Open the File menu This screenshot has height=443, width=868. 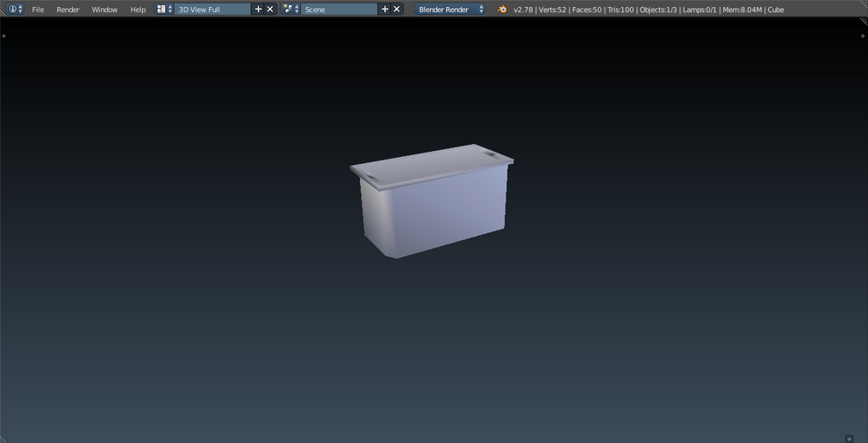(x=38, y=10)
